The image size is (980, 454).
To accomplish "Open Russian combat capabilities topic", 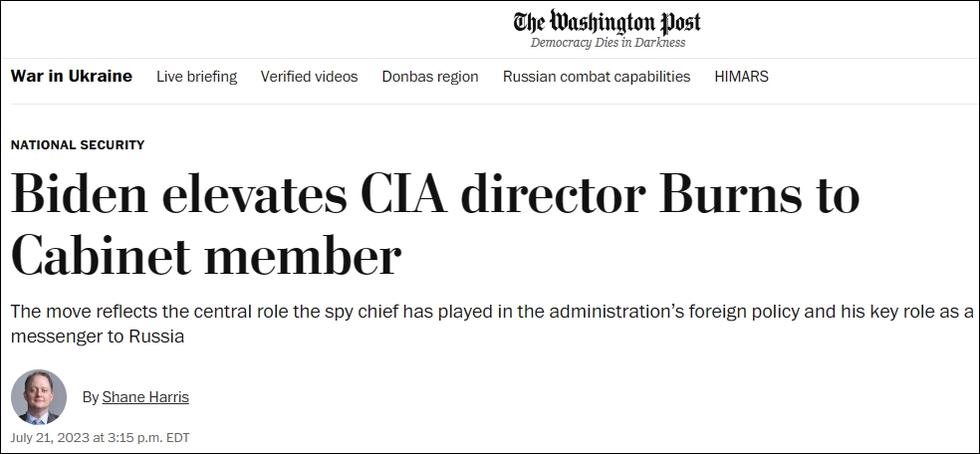I will (x=597, y=77).
